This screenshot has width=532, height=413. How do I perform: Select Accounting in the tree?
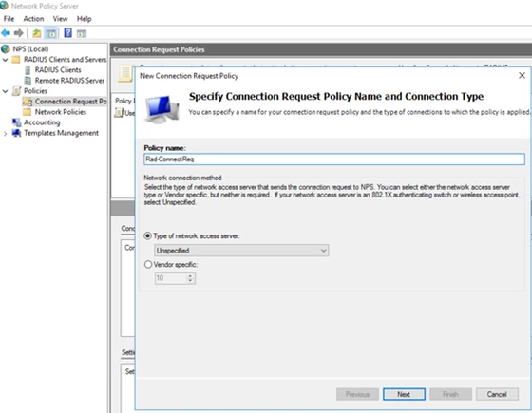click(42, 122)
